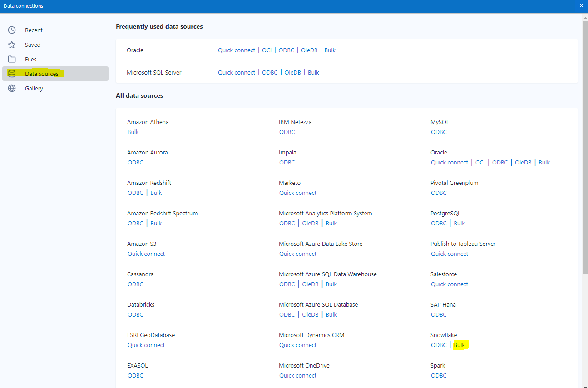588x388 pixels.
Task: Select ODBC under Amazon Aurora
Action: [x=135, y=162]
